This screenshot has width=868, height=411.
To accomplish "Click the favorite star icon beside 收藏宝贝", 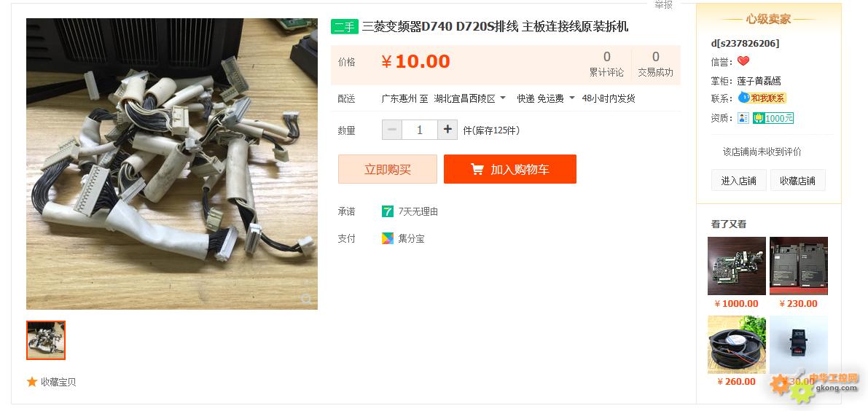I will pos(32,382).
